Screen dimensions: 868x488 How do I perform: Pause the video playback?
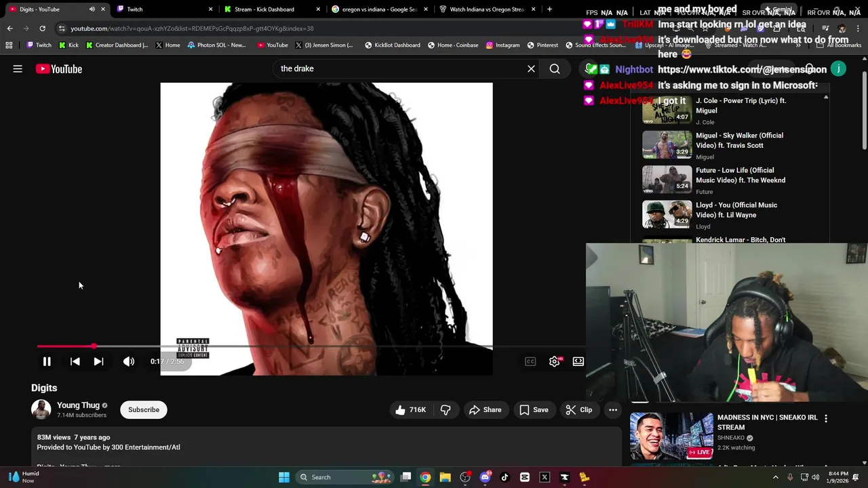[x=47, y=361]
